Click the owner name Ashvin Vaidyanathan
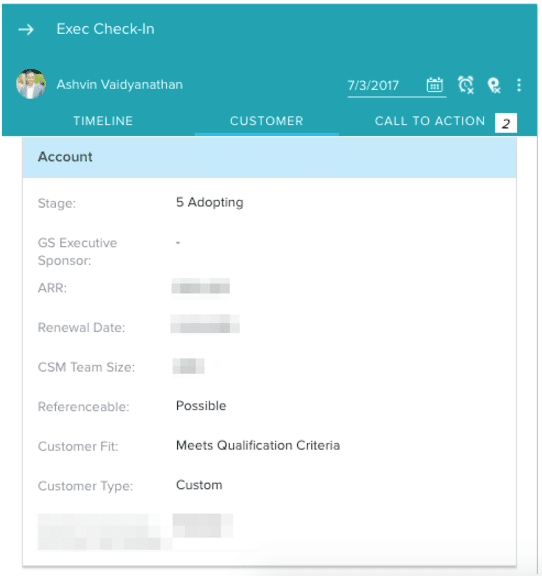 [119, 84]
